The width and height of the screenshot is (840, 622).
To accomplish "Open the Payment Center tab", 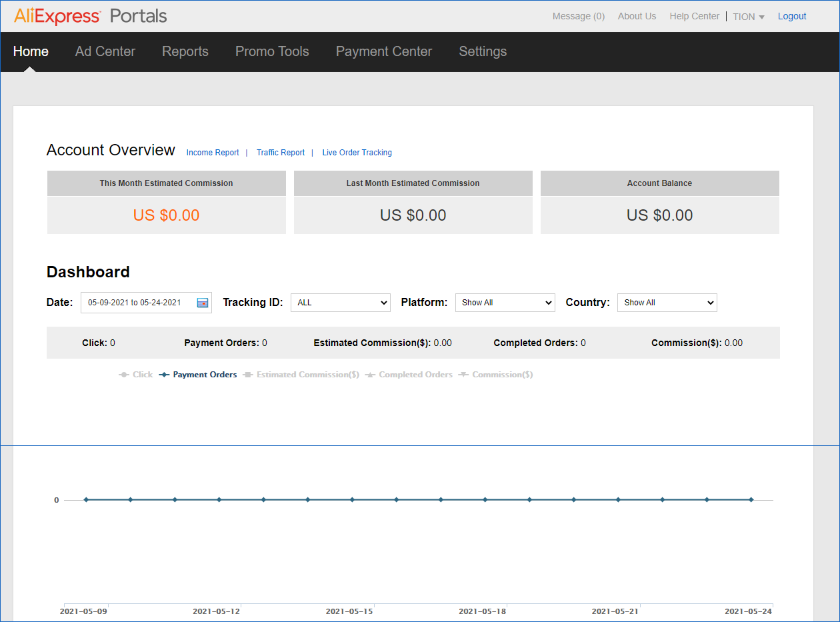I will click(384, 51).
